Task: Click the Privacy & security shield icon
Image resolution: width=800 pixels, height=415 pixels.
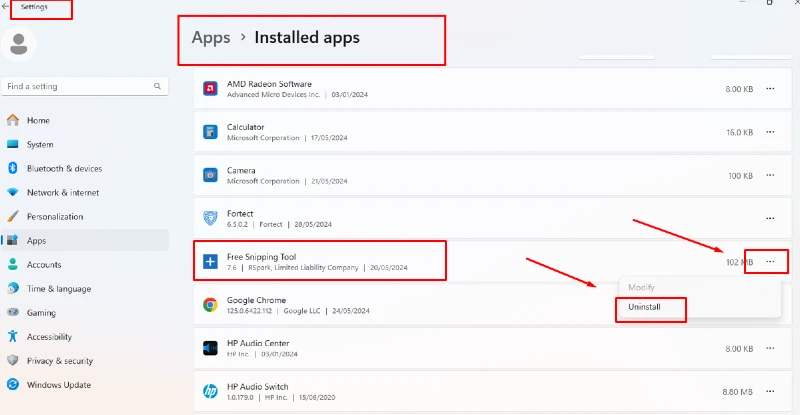Action: [13, 360]
